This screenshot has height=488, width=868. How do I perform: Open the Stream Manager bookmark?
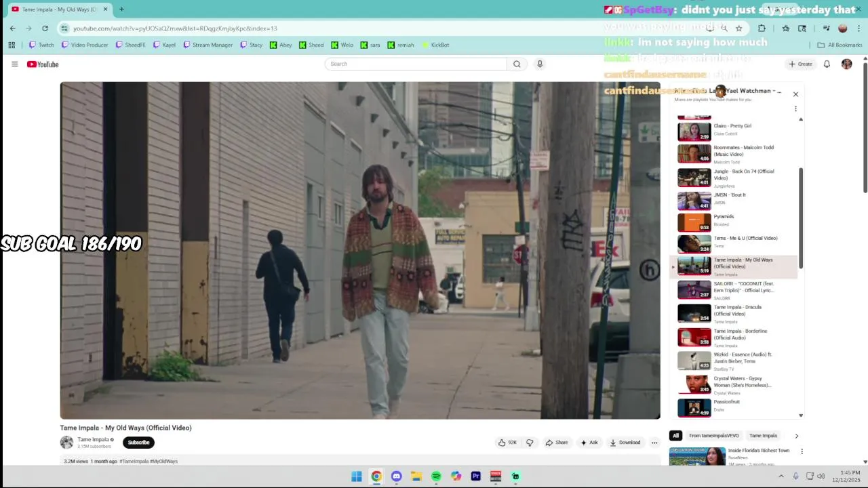(208, 45)
